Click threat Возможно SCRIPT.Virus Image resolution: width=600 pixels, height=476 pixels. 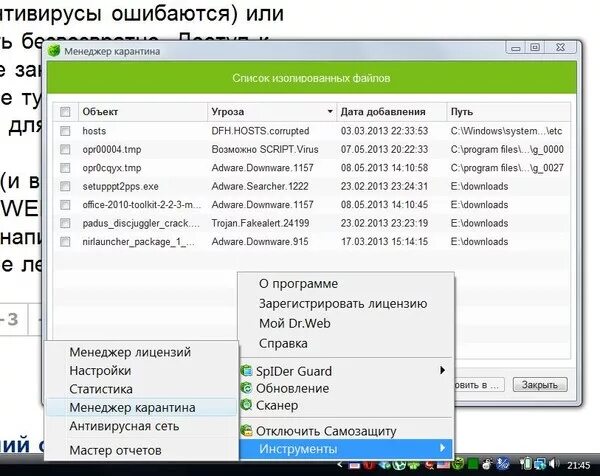[265, 149]
